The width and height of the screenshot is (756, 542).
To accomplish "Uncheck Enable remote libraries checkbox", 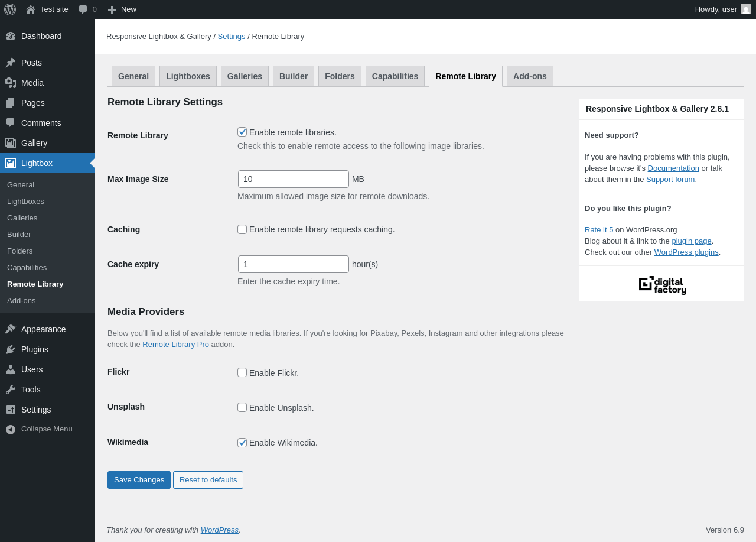I will pos(242,132).
